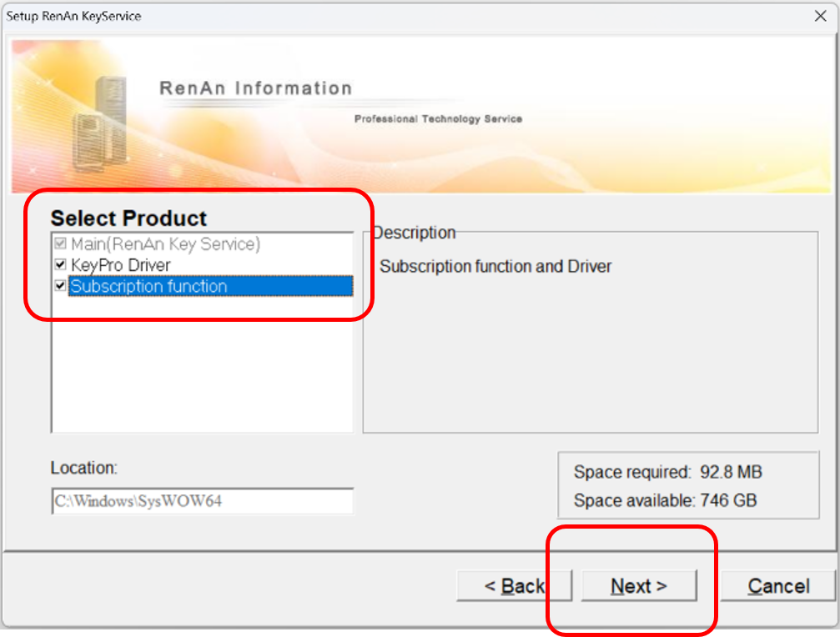Click the Description group label
The width and height of the screenshot is (840, 637).
(x=414, y=233)
